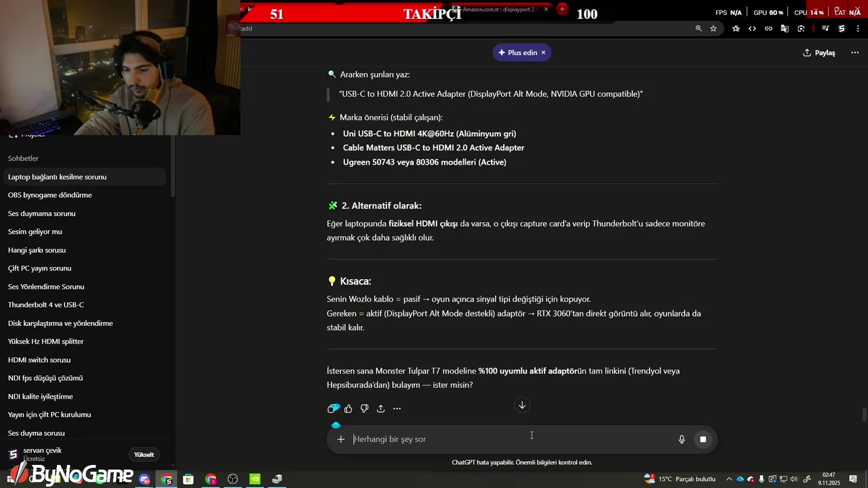Click the screenshot capture extension icon
Image resolution: width=868 pixels, height=488 pixels.
coord(801,28)
